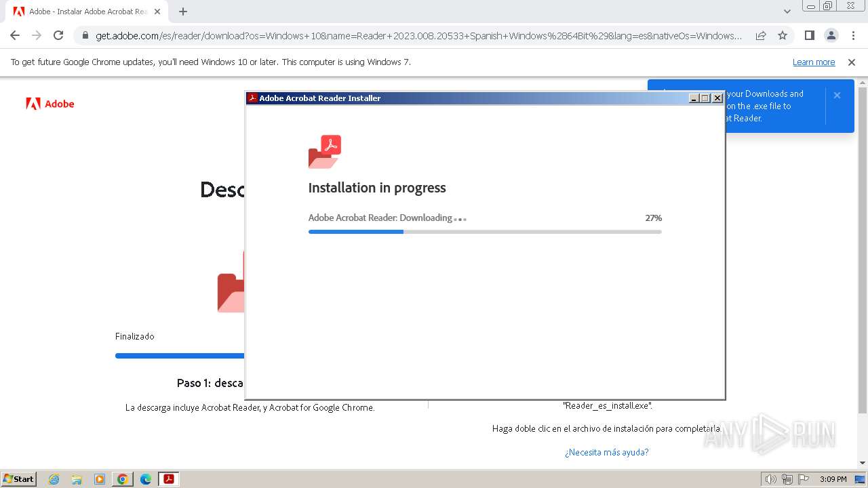Open the Action Center flag icon
The image size is (868, 488).
pos(802,479)
